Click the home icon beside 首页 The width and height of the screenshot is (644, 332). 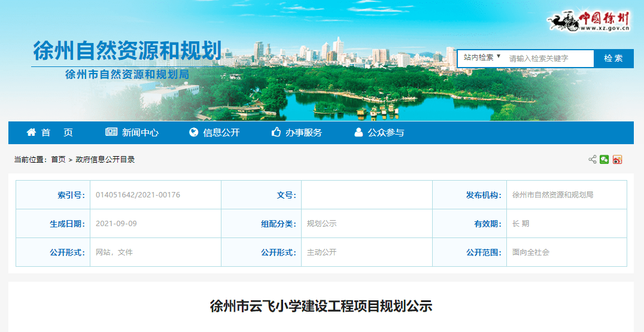[x=31, y=132]
